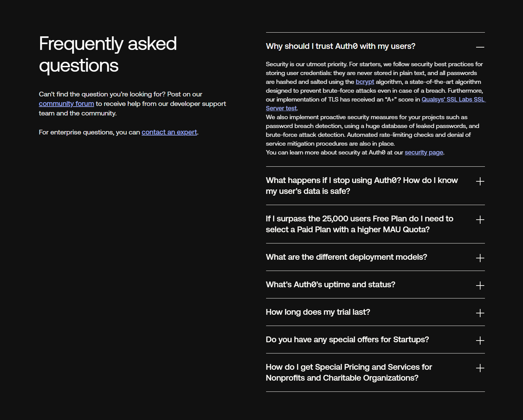Expand "What happens if I stop using Auth0" question
Image resolution: width=523 pixels, height=420 pixels.
(480, 182)
